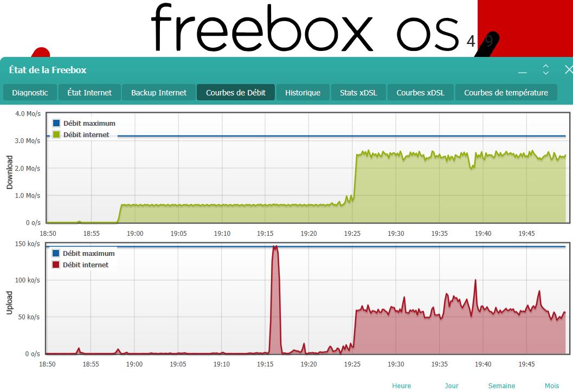Image resolution: width=573 pixels, height=392 pixels.
Task: Click the green Débit internet swatch in Download legend
Action: [56, 134]
